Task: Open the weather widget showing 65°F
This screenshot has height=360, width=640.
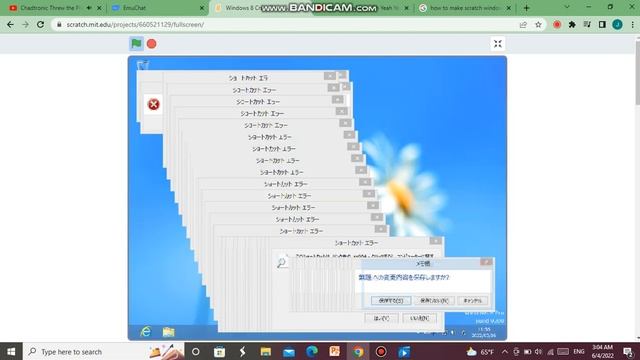Action: (x=480, y=351)
